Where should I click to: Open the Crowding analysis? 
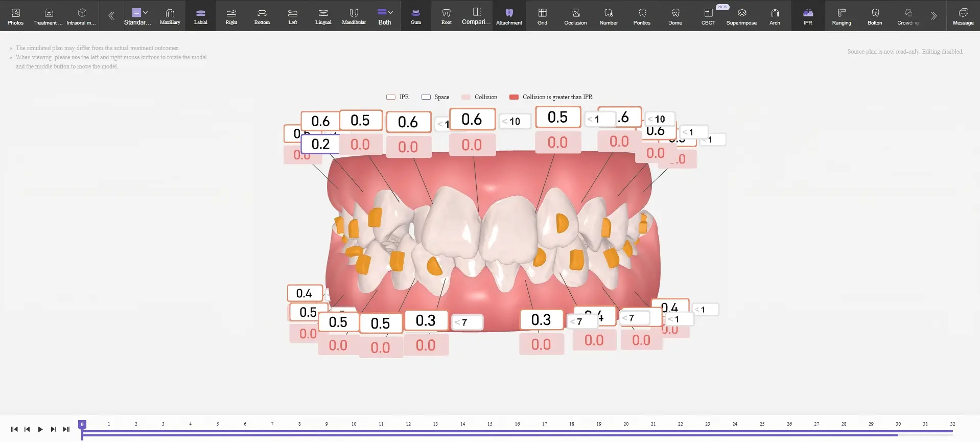tap(908, 16)
